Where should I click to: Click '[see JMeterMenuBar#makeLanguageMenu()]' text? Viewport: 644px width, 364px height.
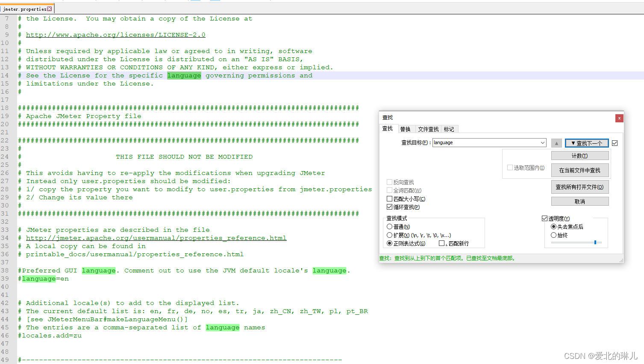[x=107, y=320]
